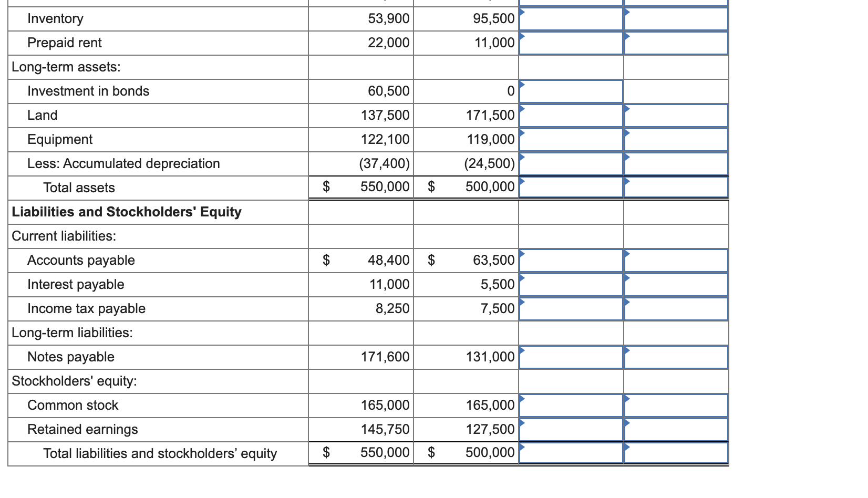Image resolution: width=868 pixels, height=498 pixels.
Task: Click the Notes payable label
Action: pyautogui.click(x=71, y=357)
